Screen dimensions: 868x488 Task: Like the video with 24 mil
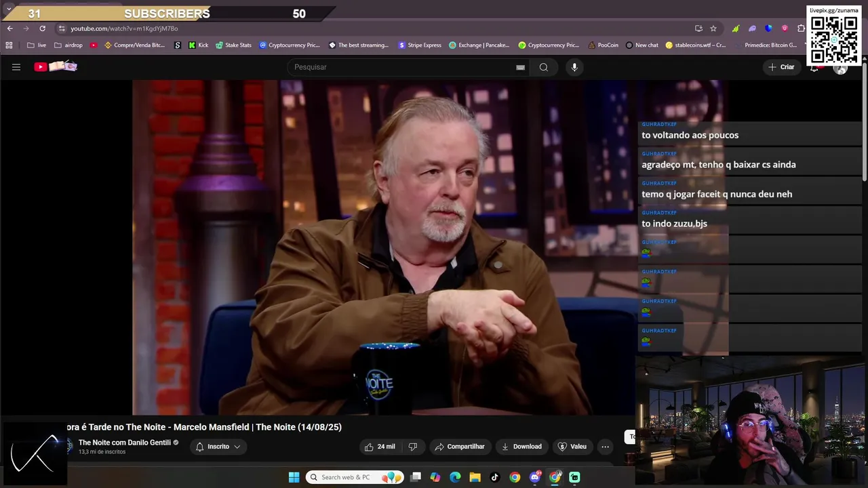pos(380,447)
